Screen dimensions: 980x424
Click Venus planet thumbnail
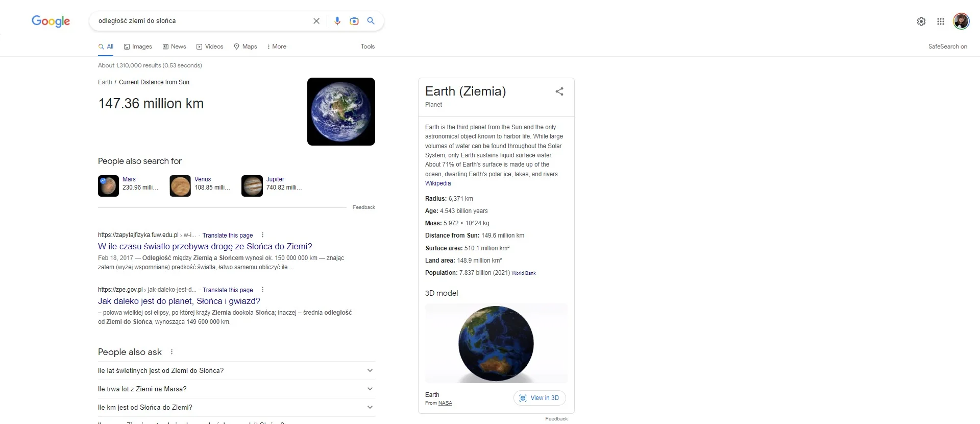pyautogui.click(x=180, y=186)
